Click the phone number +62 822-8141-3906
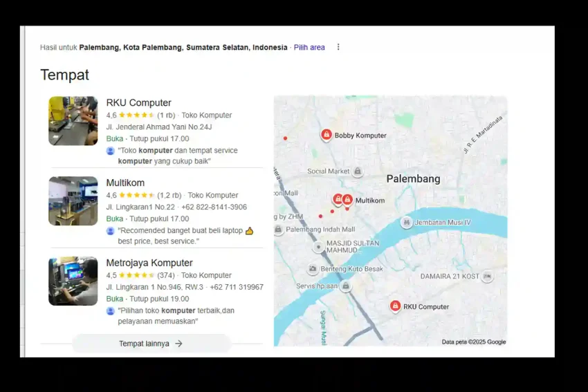Screen dimensions: 588x392 (214, 207)
